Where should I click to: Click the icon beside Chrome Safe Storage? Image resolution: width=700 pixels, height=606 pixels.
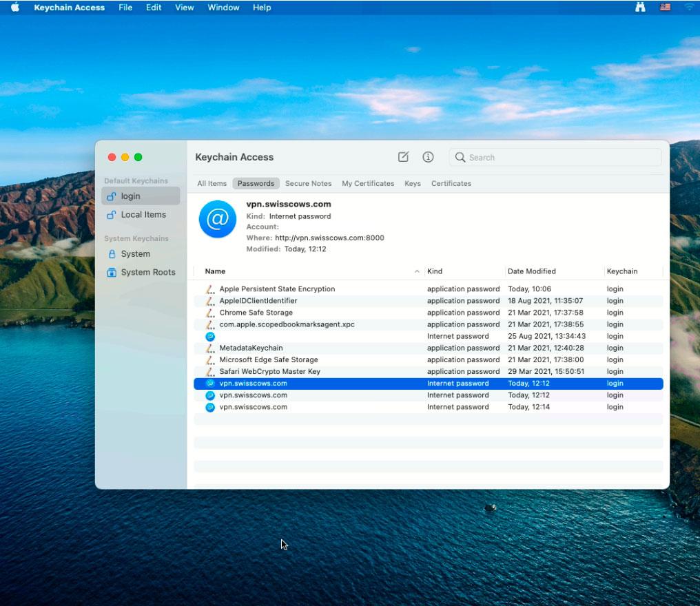click(x=210, y=313)
